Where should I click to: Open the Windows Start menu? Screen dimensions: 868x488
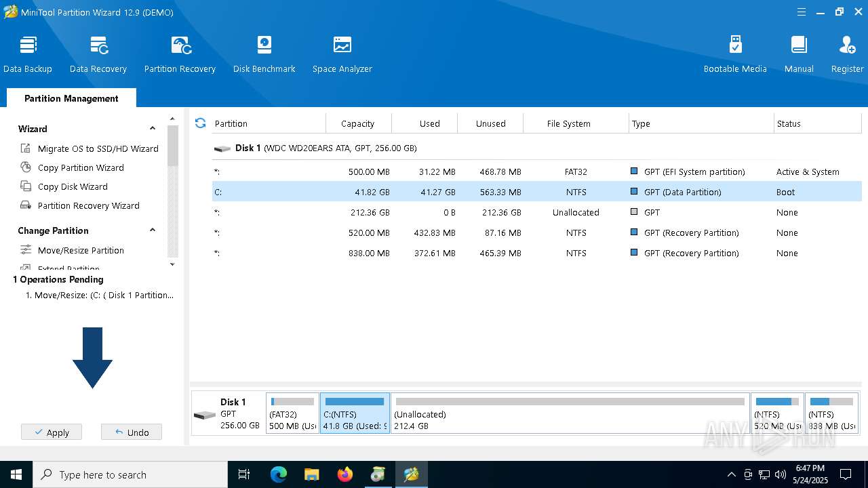pos(16,474)
